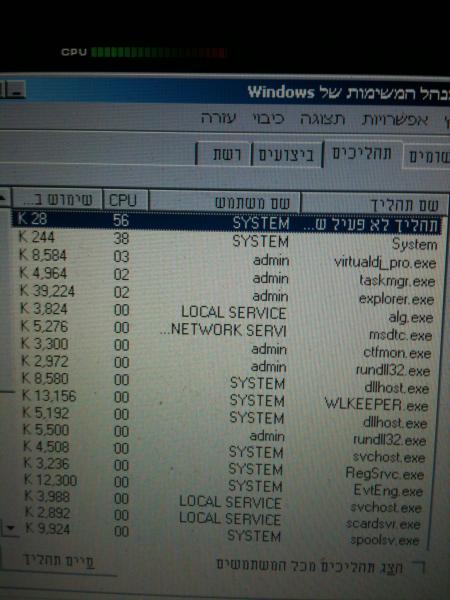Toggle show processes from all users checkbox
This screenshot has width=450, height=600.
pos(420,567)
